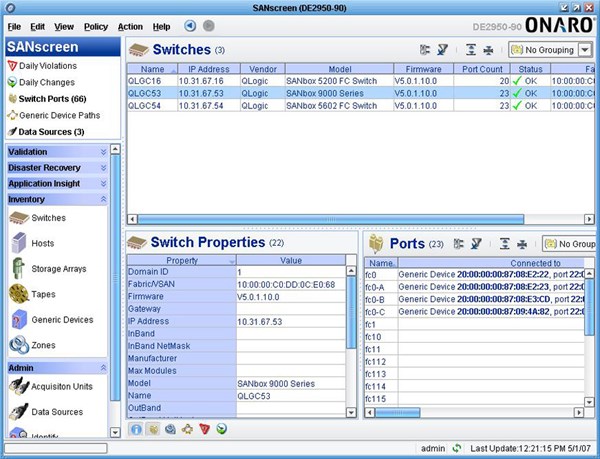This screenshot has width=600, height=459.
Task: Click the Firmware column header
Action: coord(424,69)
